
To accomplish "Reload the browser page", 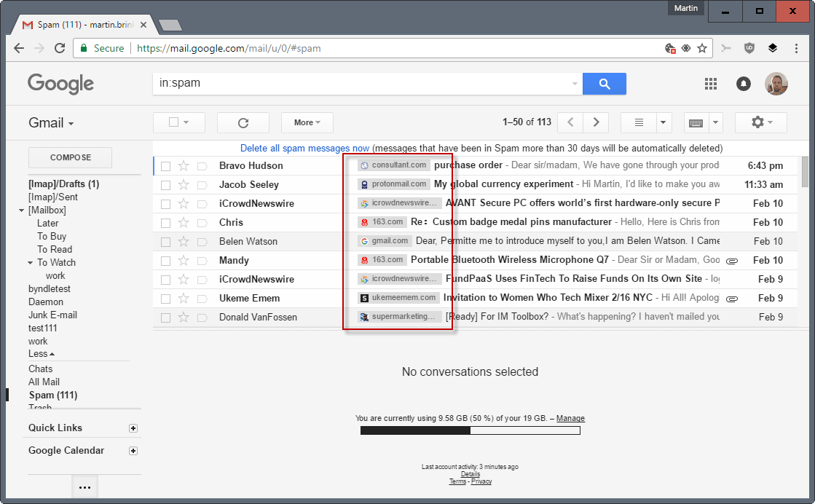I will [60, 48].
